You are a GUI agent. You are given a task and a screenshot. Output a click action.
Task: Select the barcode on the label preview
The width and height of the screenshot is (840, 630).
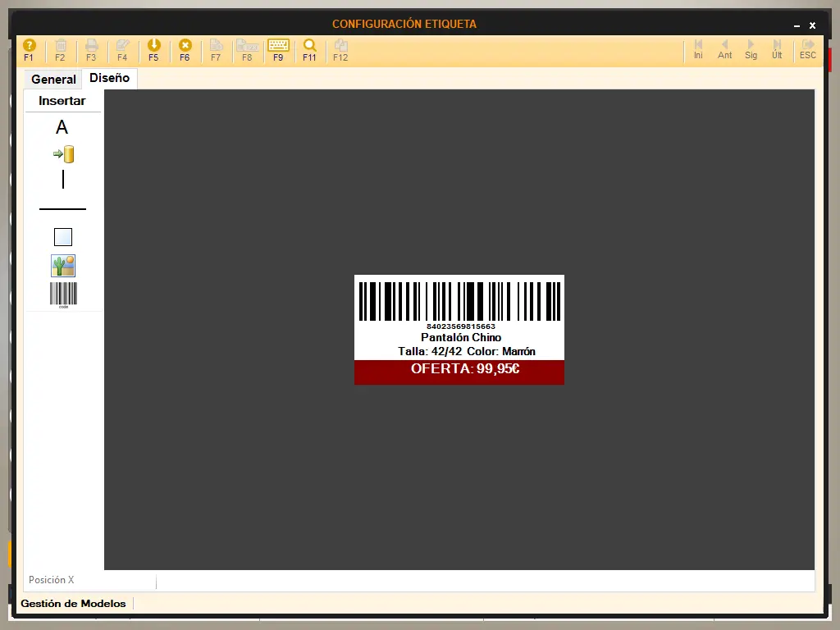tap(459, 301)
